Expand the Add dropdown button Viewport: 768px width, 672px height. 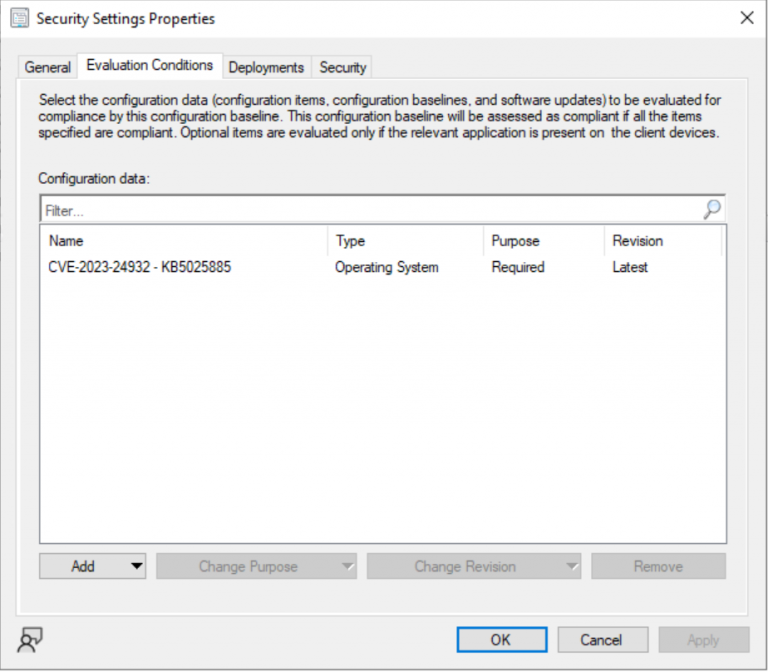pos(93,566)
